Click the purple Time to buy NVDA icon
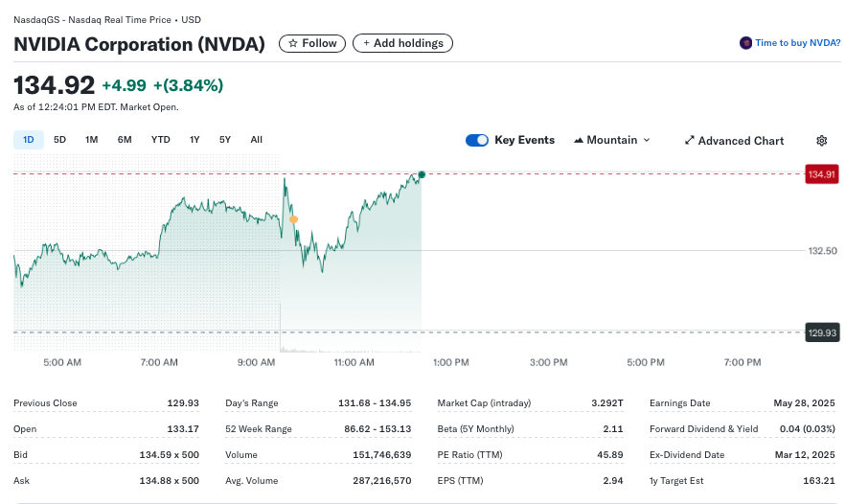Screen dimensions: 845x504 click(745, 43)
